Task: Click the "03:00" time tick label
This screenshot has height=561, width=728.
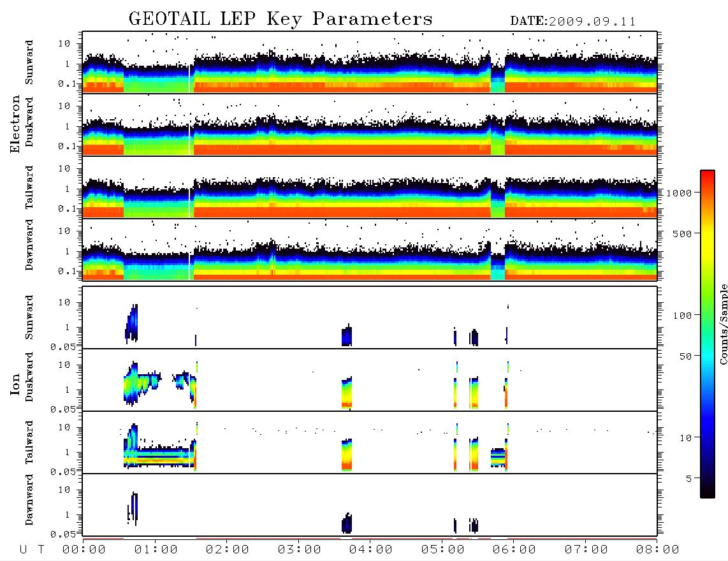Action: (x=300, y=550)
